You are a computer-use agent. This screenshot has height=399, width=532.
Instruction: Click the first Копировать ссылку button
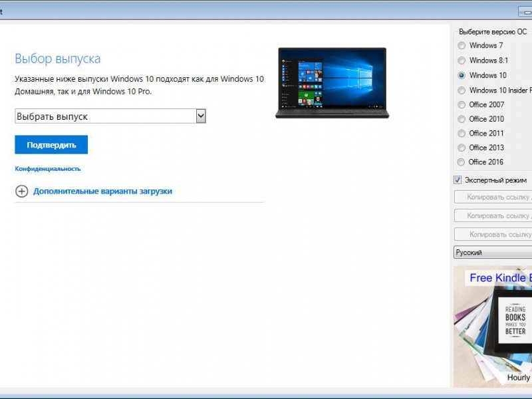click(x=493, y=197)
